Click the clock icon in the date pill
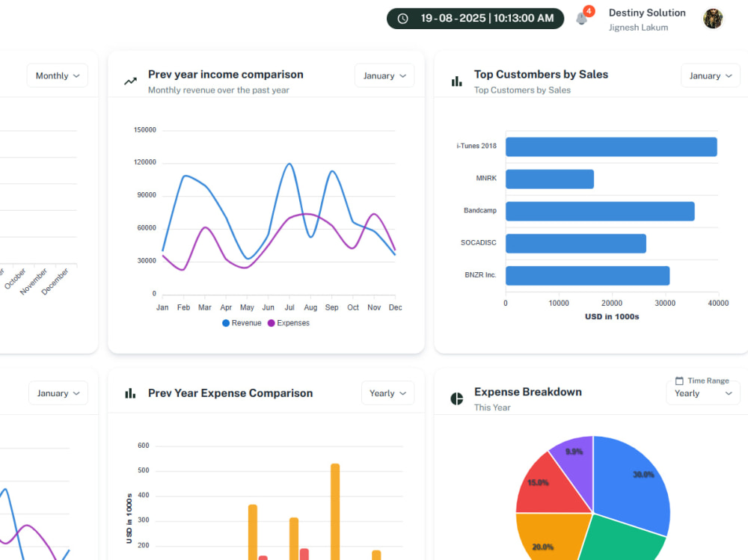This screenshot has height=560, width=748. click(x=402, y=19)
